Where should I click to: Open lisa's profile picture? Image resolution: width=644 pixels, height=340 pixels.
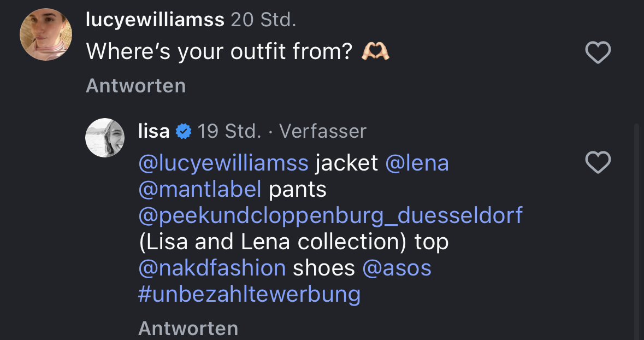pyautogui.click(x=105, y=138)
